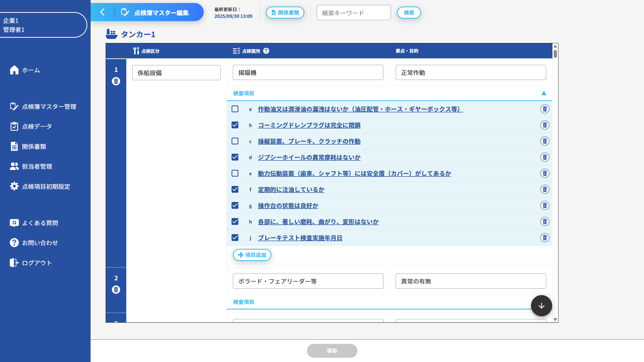This screenshot has height=362, width=644.
Task: Click the 点検箇所 help question icon
Action: [266, 51]
